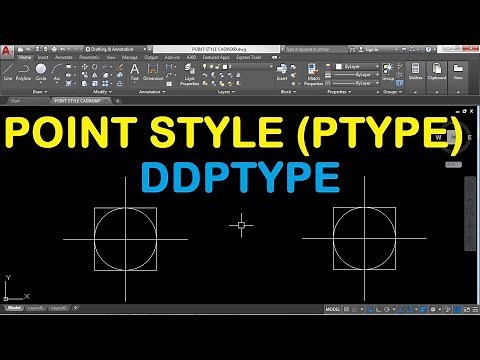Open the Home ribbon tab

(25, 57)
